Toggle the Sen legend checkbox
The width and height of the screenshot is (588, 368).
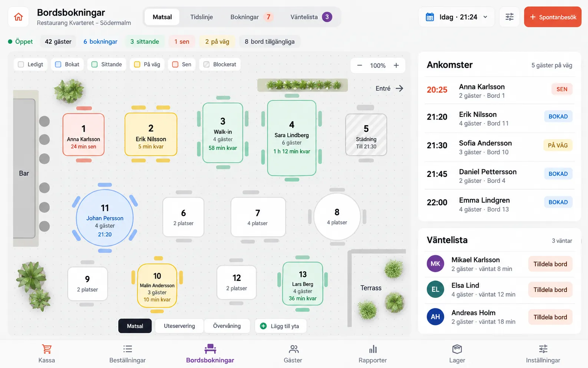pyautogui.click(x=175, y=65)
